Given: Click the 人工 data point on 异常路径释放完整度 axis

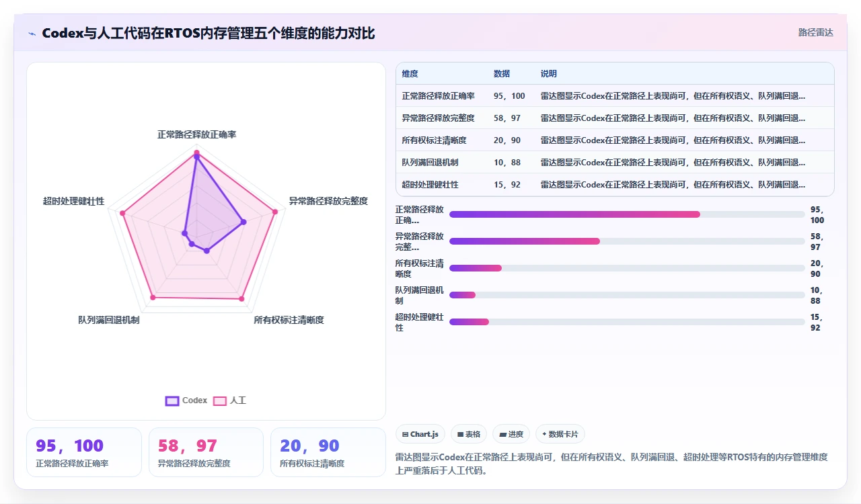Looking at the screenshot, I should 274,212.
